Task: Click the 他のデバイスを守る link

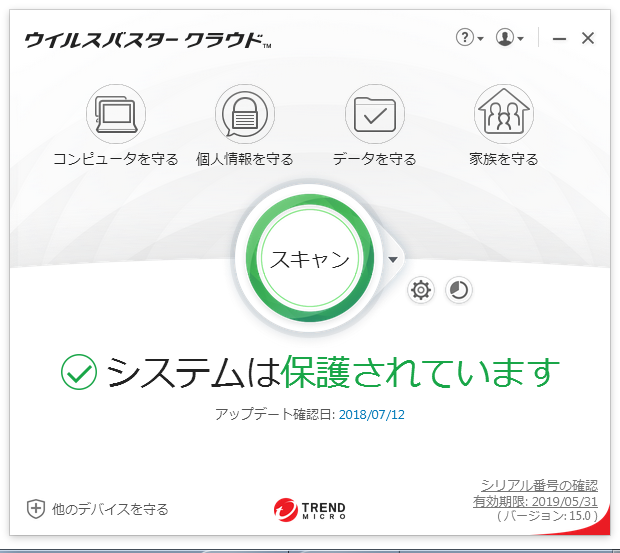Action: [98, 509]
